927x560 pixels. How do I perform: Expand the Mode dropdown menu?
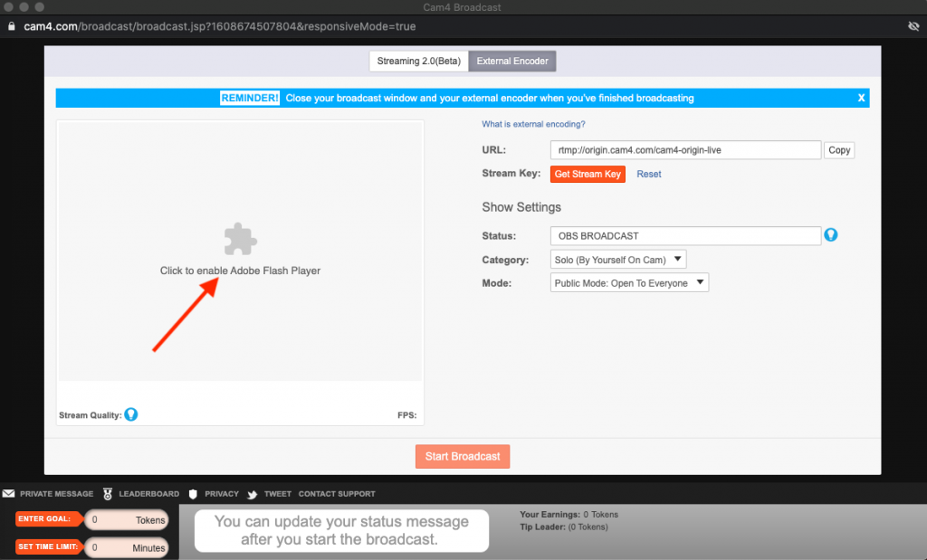click(629, 283)
